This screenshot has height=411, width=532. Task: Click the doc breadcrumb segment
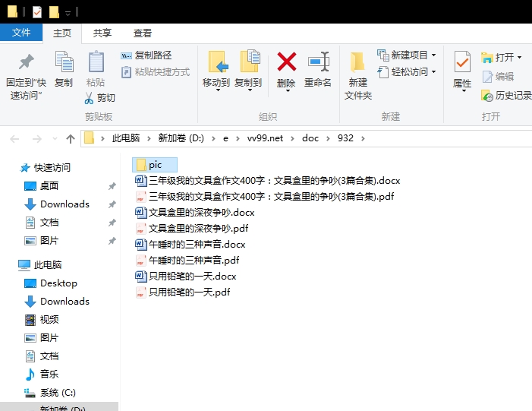(x=310, y=138)
